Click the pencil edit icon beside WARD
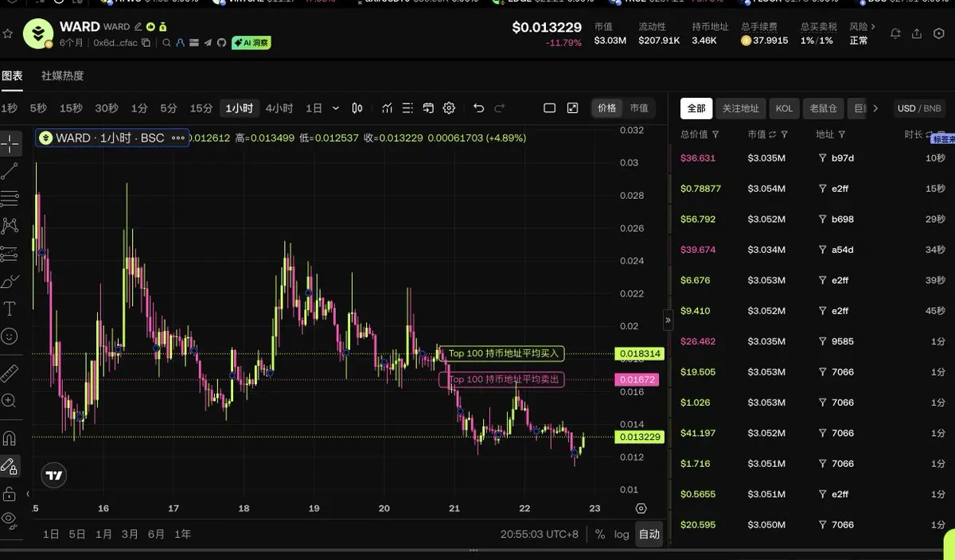 click(138, 27)
